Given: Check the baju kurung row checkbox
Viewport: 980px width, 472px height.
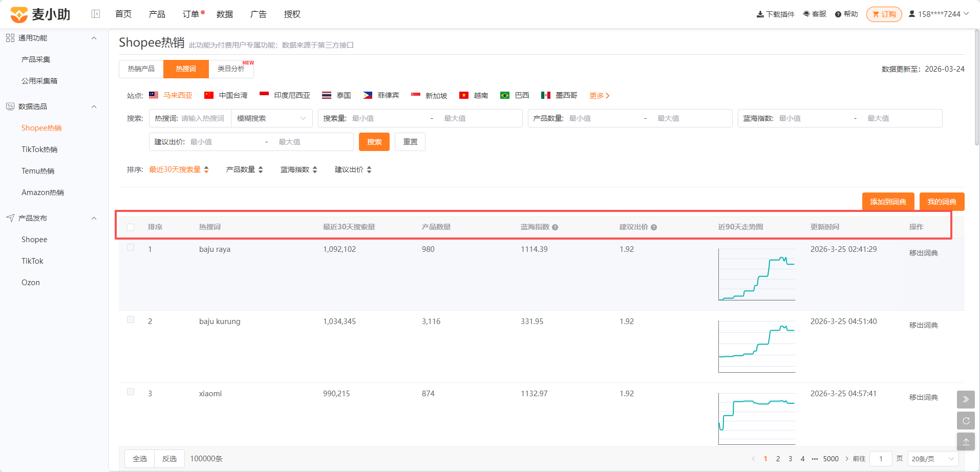Looking at the screenshot, I should (131, 319).
